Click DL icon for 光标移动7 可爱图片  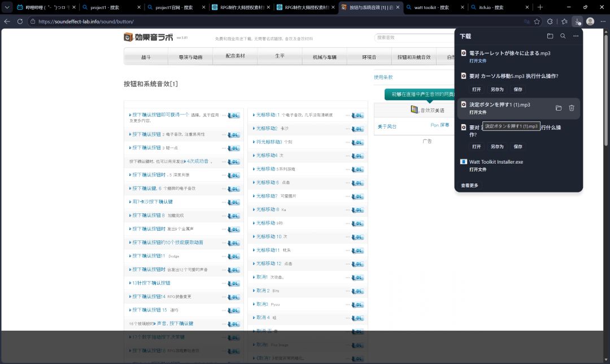point(358,196)
